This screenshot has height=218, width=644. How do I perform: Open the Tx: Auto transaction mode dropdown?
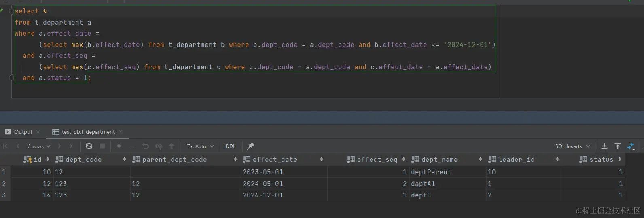[200, 146]
